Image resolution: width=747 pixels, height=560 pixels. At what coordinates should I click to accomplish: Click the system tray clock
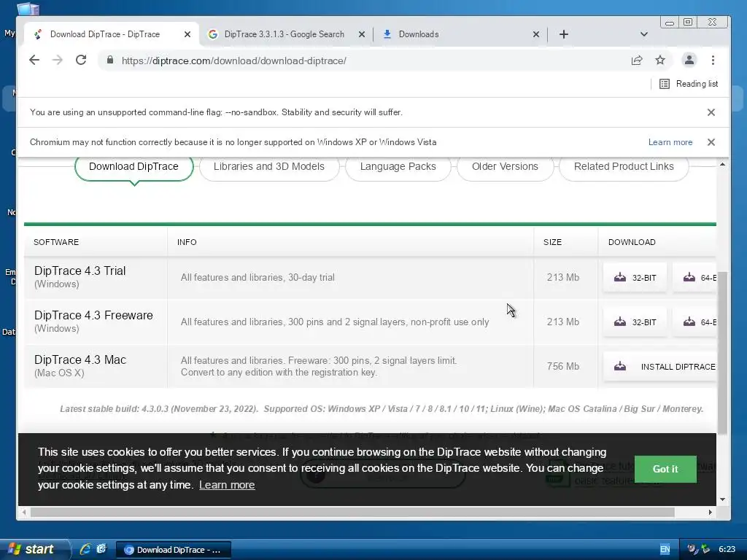pyautogui.click(x=727, y=550)
